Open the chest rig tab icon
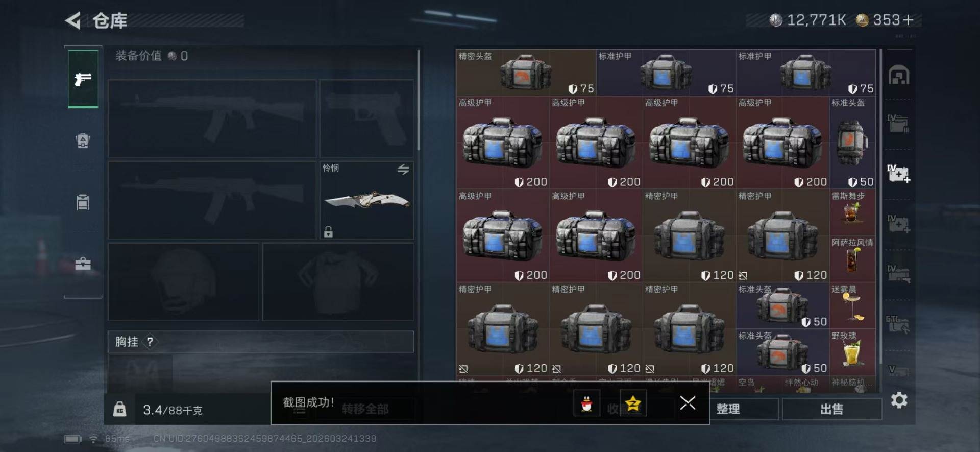Image resolution: width=980 pixels, height=452 pixels. pyautogui.click(x=83, y=202)
